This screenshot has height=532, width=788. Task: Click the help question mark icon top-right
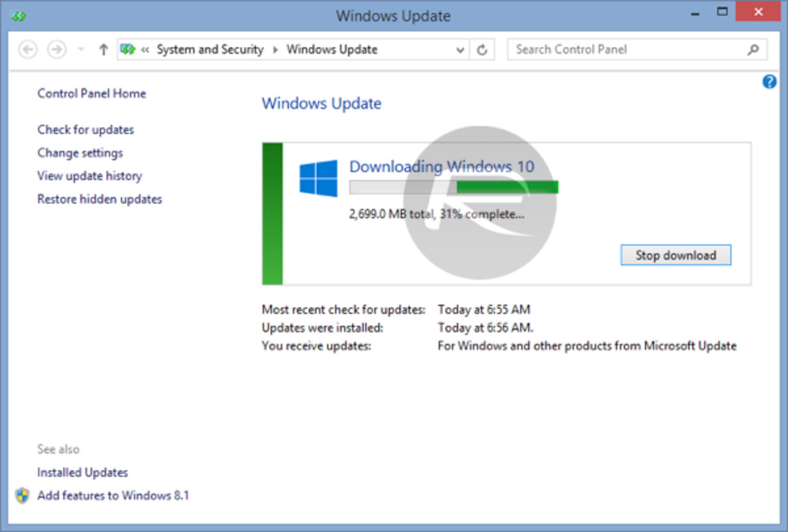pyautogui.click(x=770, y=82)
